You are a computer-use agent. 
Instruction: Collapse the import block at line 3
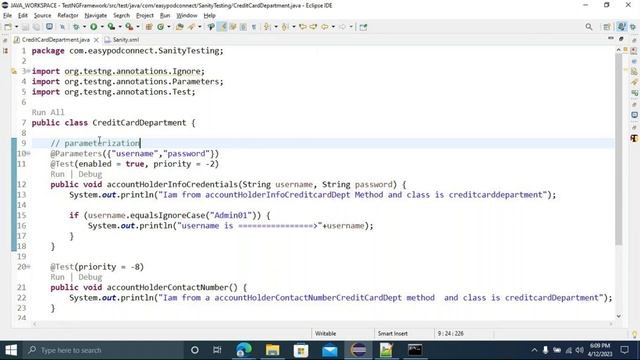pyautogui.click(x=28, y=71)
